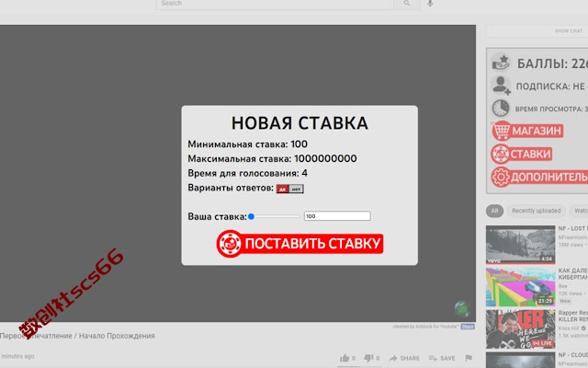Screen dimensions: 588x368
Task: Activate voice search microphone icon
Action: click(430, 4)
